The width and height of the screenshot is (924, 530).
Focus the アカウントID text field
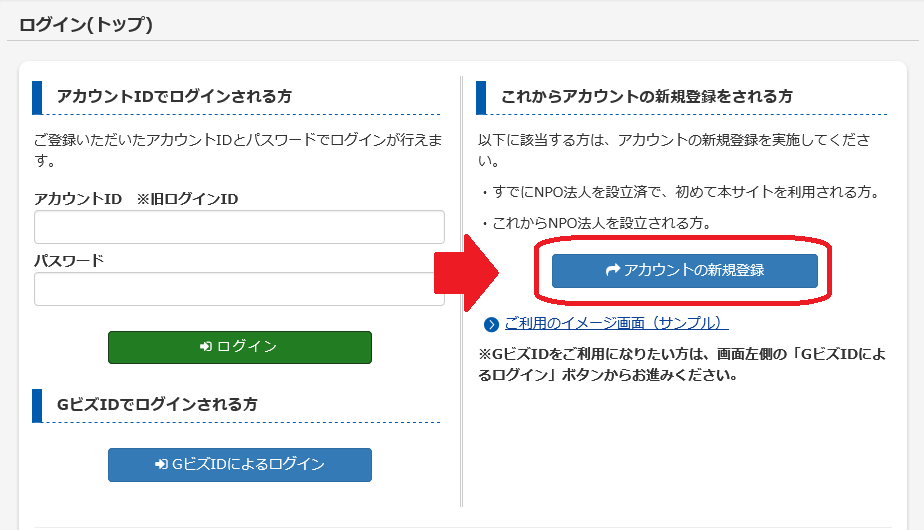(x=239, y=227)
